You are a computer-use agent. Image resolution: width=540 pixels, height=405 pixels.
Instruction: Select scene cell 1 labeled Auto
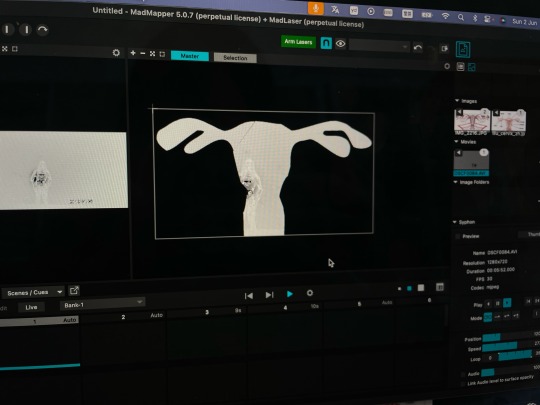tap(40, 344)
